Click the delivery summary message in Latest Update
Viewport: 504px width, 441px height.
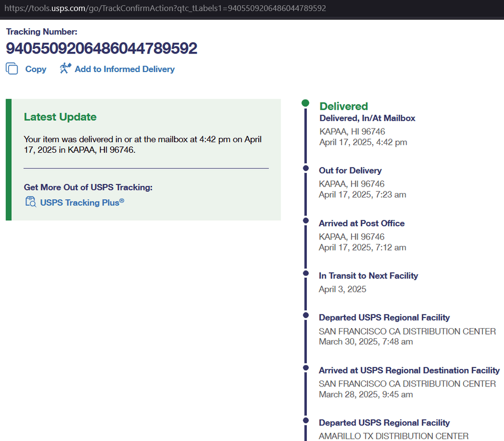tap(143, 145)
